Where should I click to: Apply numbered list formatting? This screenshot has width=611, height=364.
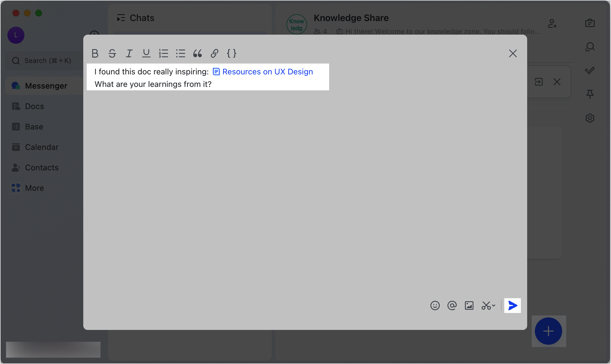(164, 53)
